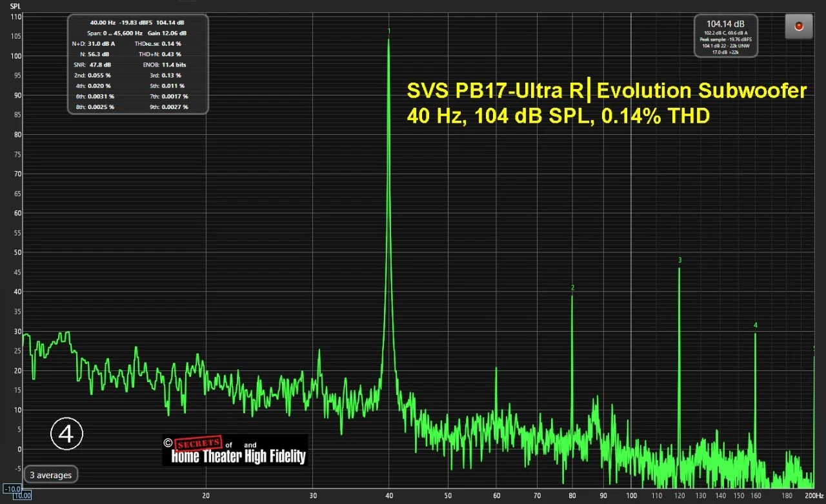Click the Secrets of Home Theater logo

[235, 450]
